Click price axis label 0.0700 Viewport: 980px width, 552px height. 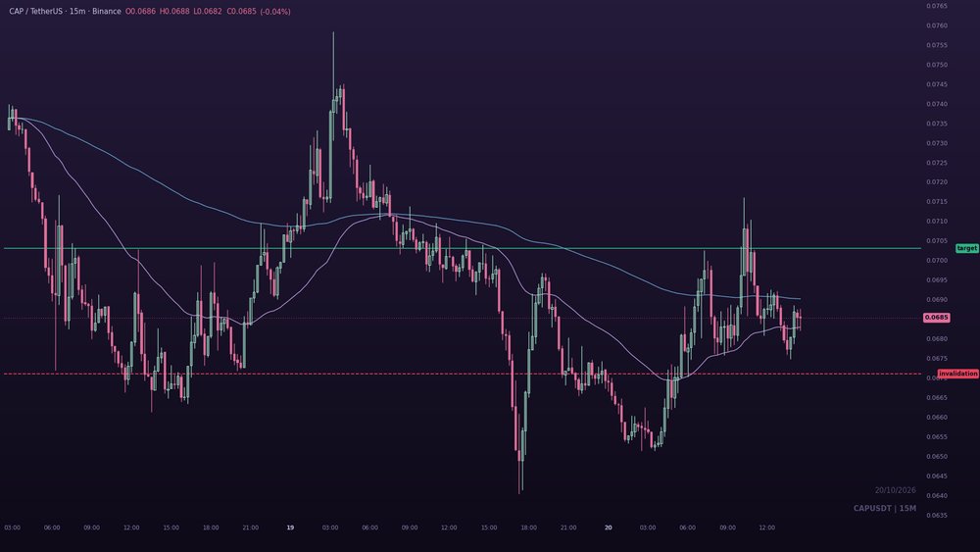[937, 260]
